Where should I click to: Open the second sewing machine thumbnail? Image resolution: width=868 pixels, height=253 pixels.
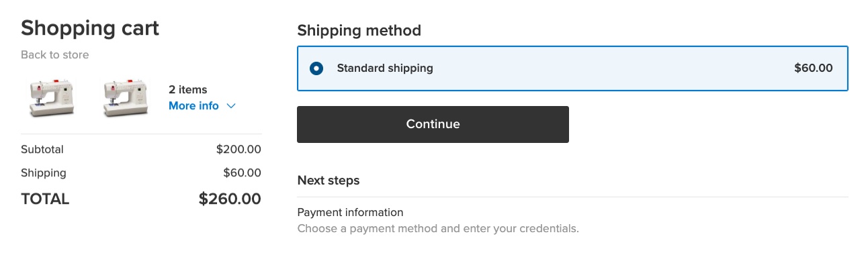(125, 98)
